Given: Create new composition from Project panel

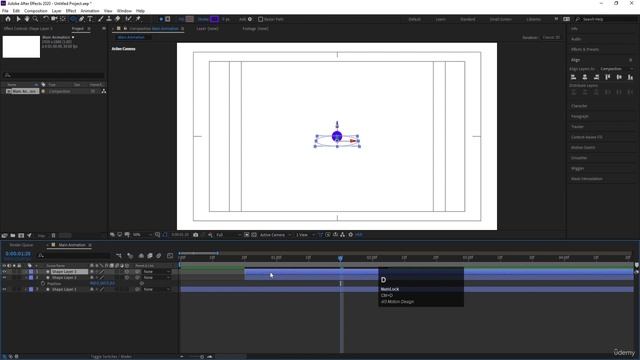Looking at the screenshot, I should (21, 236).
